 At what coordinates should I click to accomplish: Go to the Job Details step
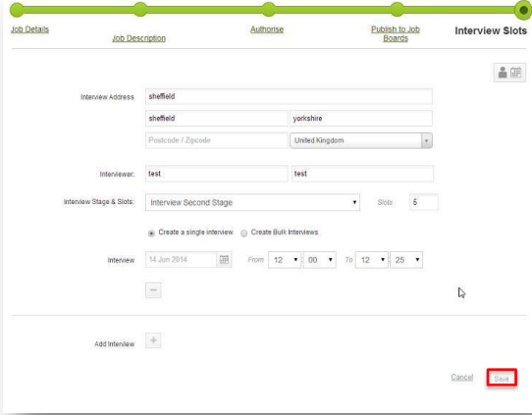[29, 29]
